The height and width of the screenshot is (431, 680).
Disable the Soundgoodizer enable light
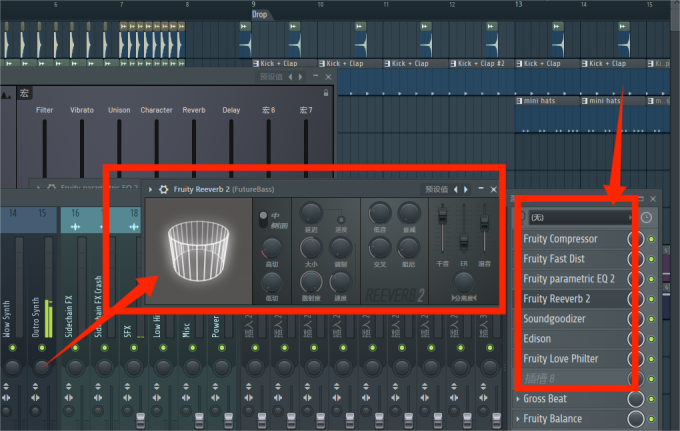(x=651, y=319)
